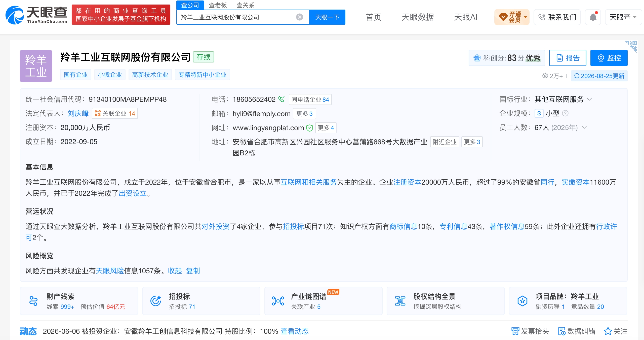Switch to the 查老板 tab
The width and height of the screenshot is (644, 340).
pos(218,5)
